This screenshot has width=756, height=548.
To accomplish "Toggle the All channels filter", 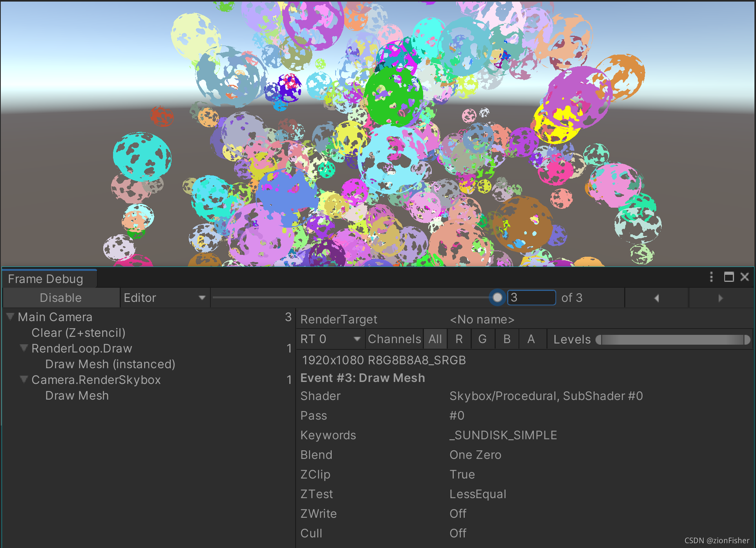I will click(x=435, y=339).
